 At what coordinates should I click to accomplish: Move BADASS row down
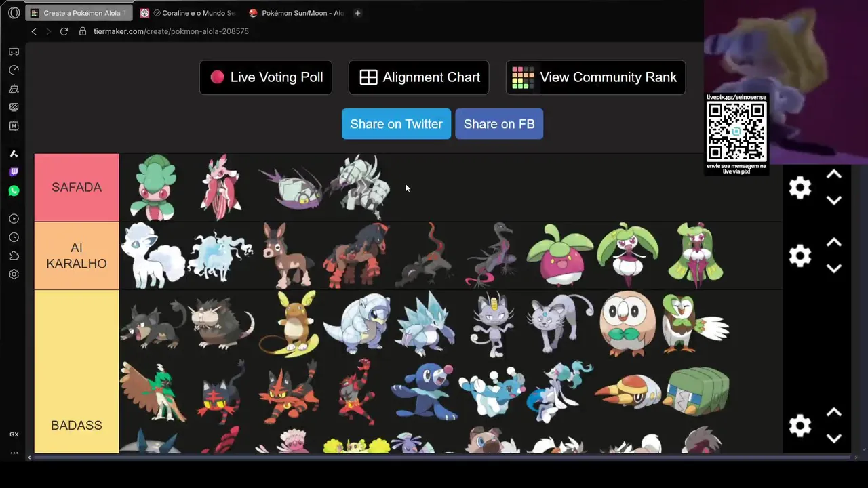(834, 439)
